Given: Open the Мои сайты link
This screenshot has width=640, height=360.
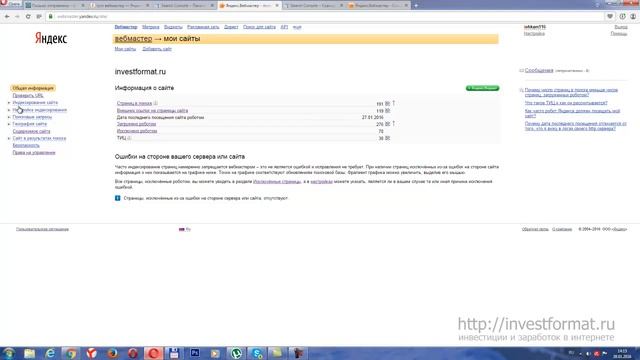Looking at the screenshot, I should (125, 49).
